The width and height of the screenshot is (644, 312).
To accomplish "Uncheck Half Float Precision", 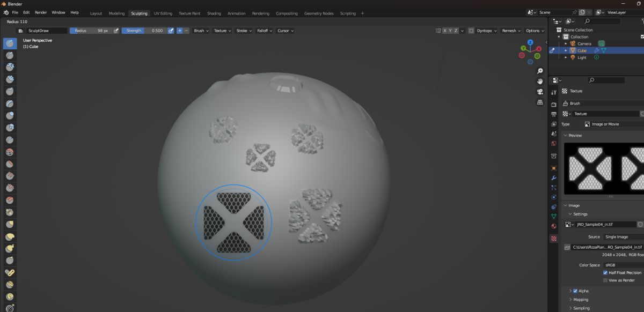I will tap(605, 272).
